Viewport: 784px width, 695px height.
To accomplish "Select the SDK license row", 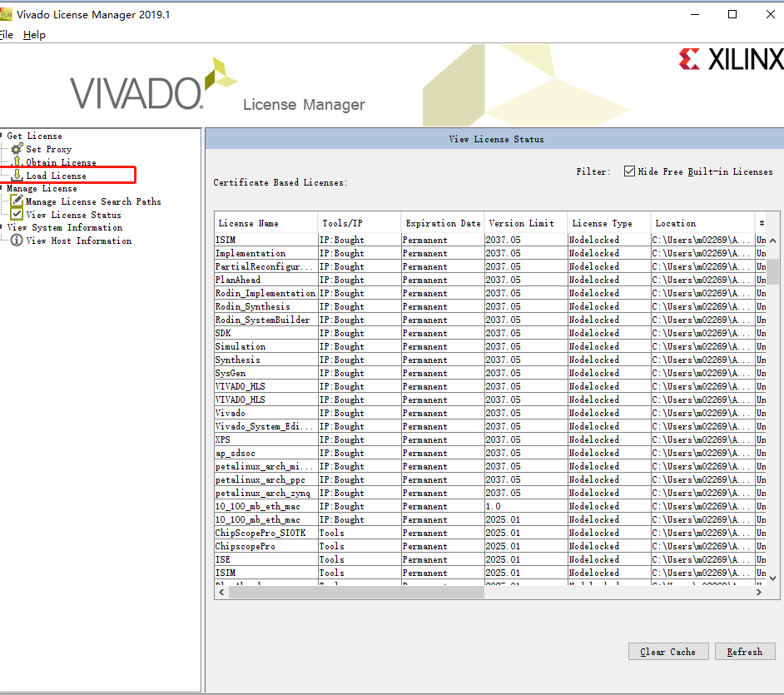I will pos(490,333).
